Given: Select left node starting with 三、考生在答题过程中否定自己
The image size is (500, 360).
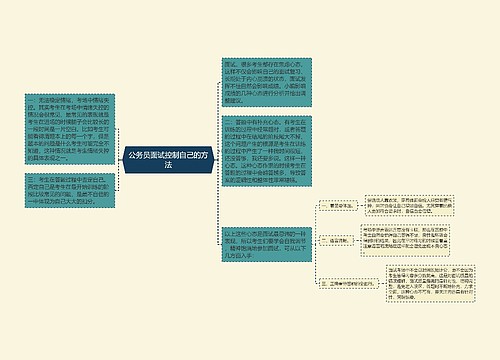Looking at the screenshot, I should (x=70, y=190).
